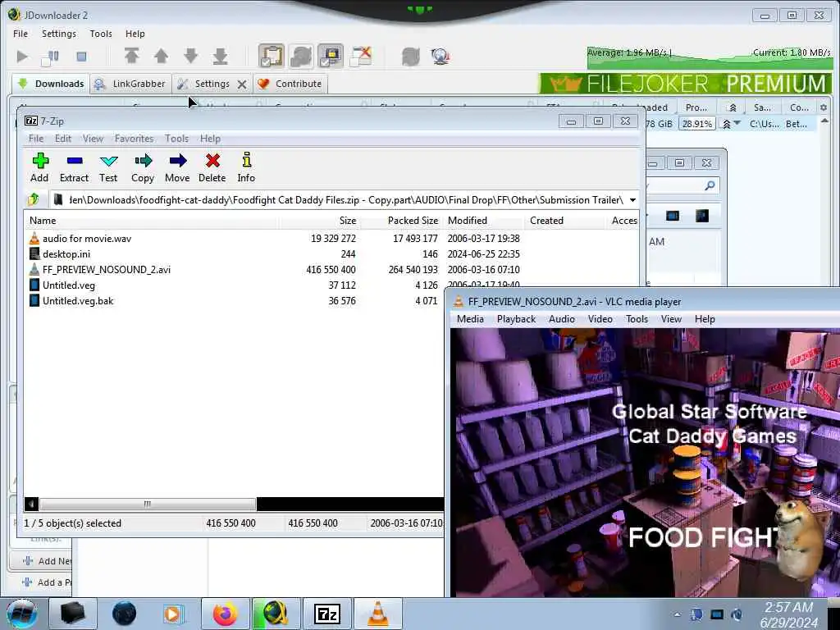The image size is (840, 630).
Task: Toggle the monitor checkbox icon in JDownloader toolbar
Action: pos(331,56)
